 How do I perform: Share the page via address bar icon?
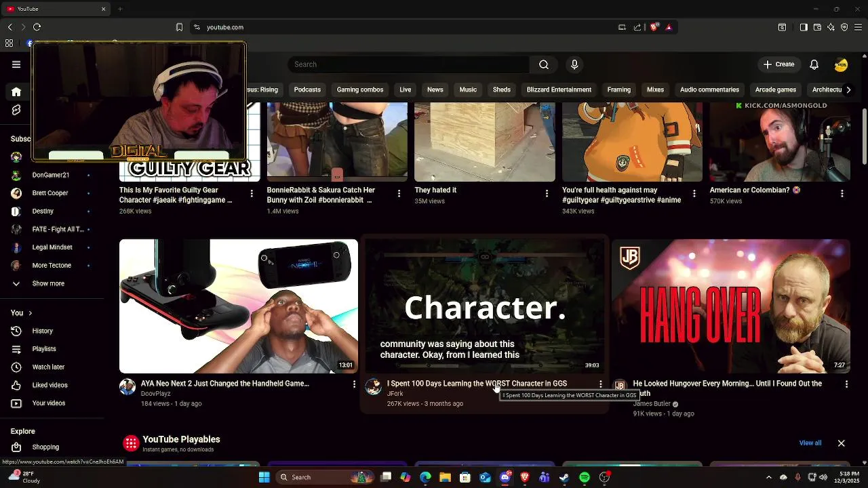[x=637, y=27]
